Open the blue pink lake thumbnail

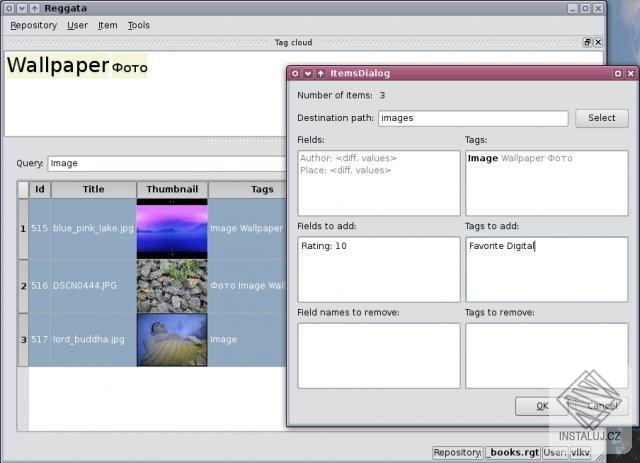172,229
